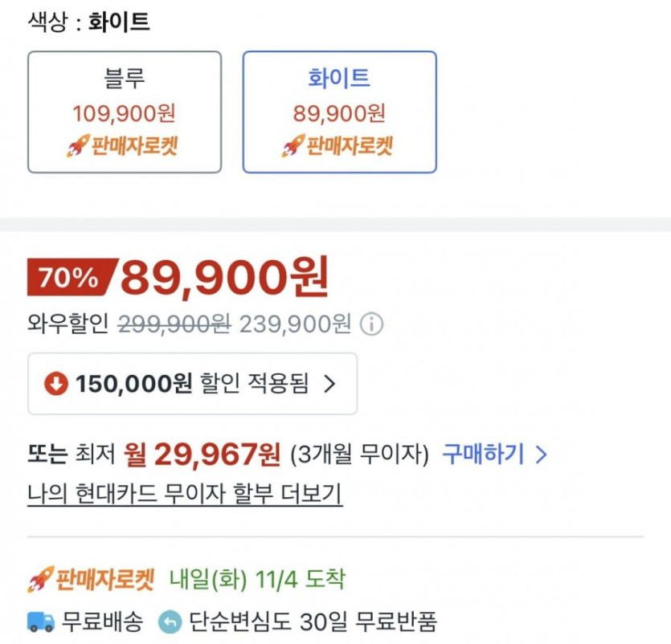Click the rocket icon in 화이트 option

click(x=292, y=147)
